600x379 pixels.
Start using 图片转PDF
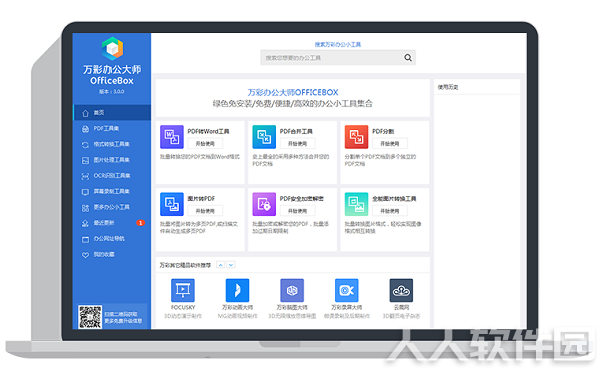tap(205, 211)
